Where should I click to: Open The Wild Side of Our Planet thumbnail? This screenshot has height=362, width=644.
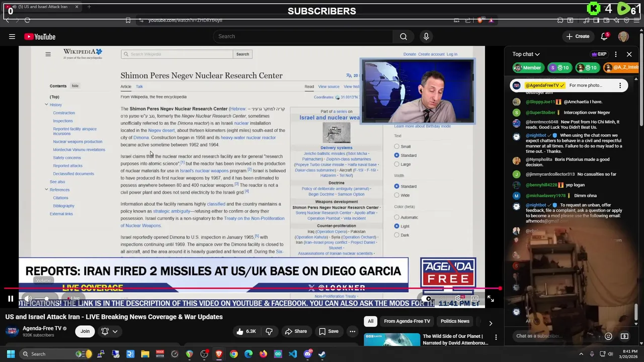point(392,339)
